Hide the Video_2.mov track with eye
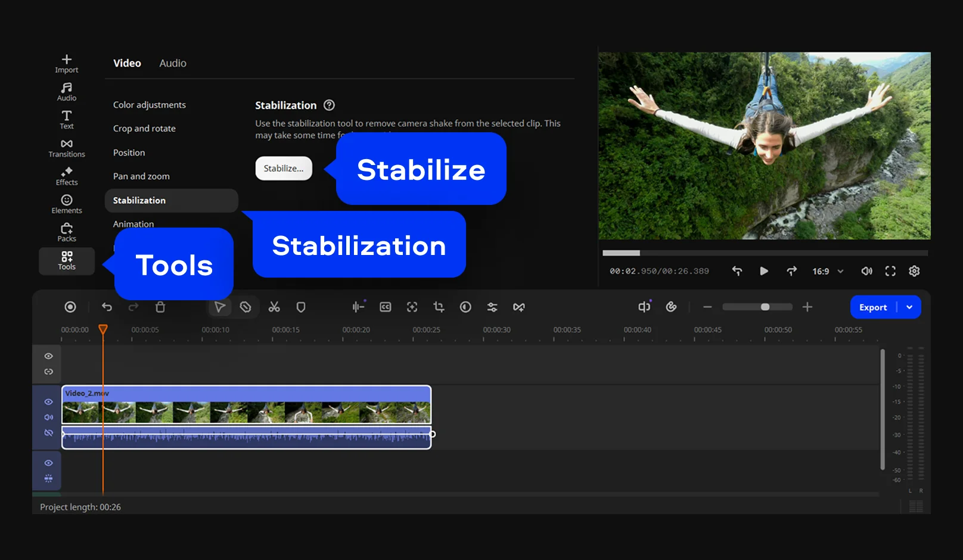Viewport: 963px width, 560px height. coord(49,402)
